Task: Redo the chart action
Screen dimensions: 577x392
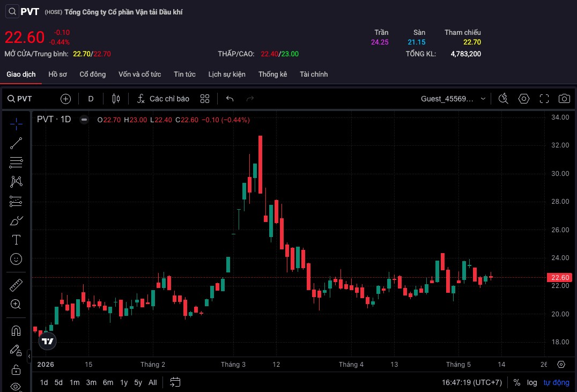Action: pyautogui.click(x=250, y=99)
